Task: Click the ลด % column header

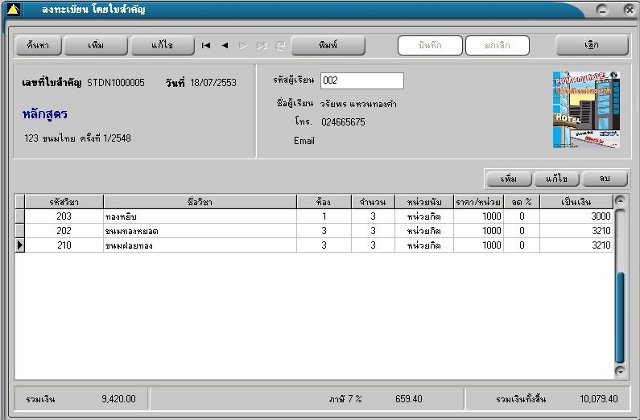Action: point(522,202)
